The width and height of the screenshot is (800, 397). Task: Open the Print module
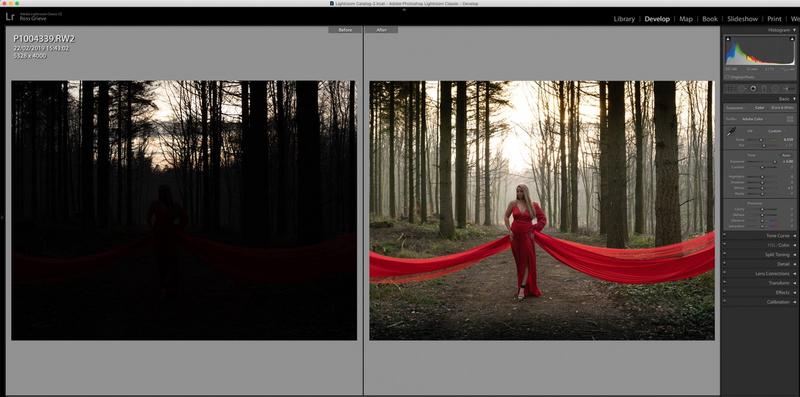tap(774, 19)
